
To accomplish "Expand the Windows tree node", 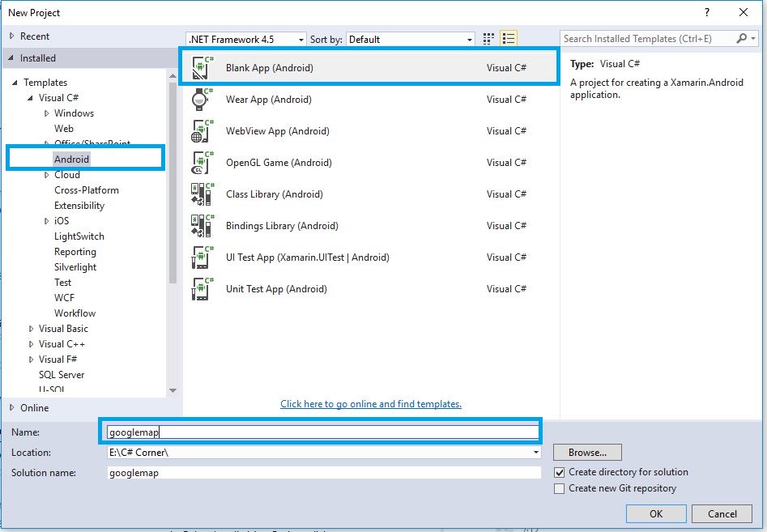I will 46,113.
